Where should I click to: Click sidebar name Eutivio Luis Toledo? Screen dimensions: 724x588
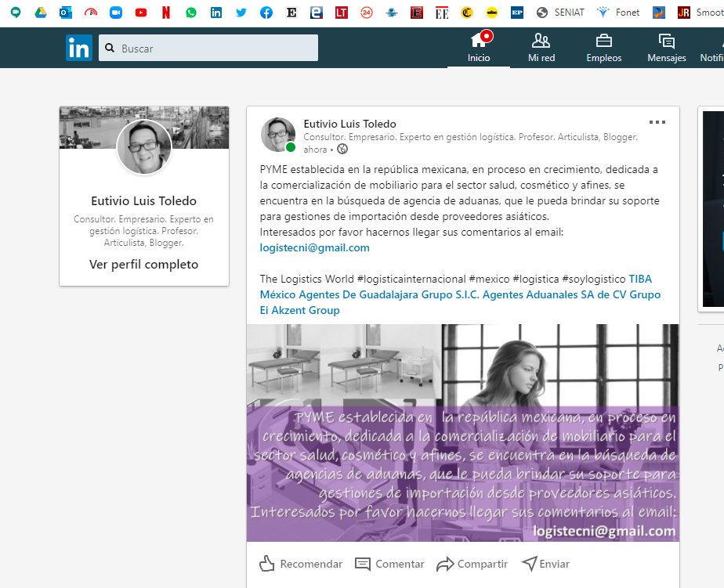point(143,200)
